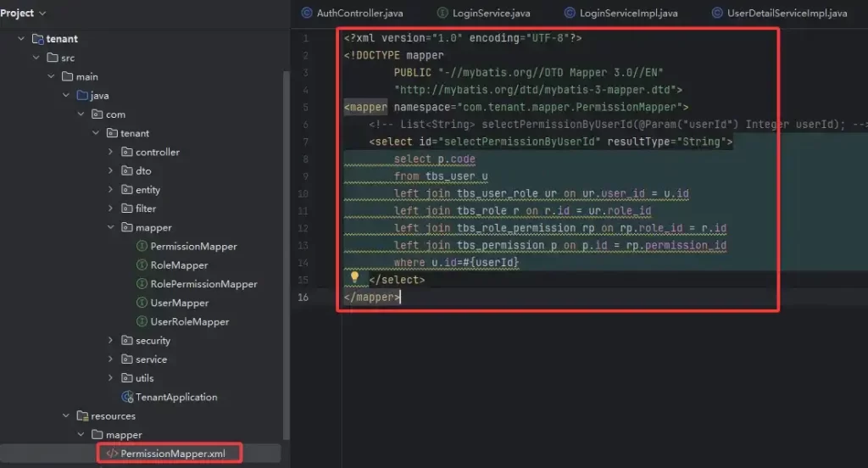The image size is (868, 468).
Task: Open the UserDetailServiceImpl.java tab
Action: (780, 14)
